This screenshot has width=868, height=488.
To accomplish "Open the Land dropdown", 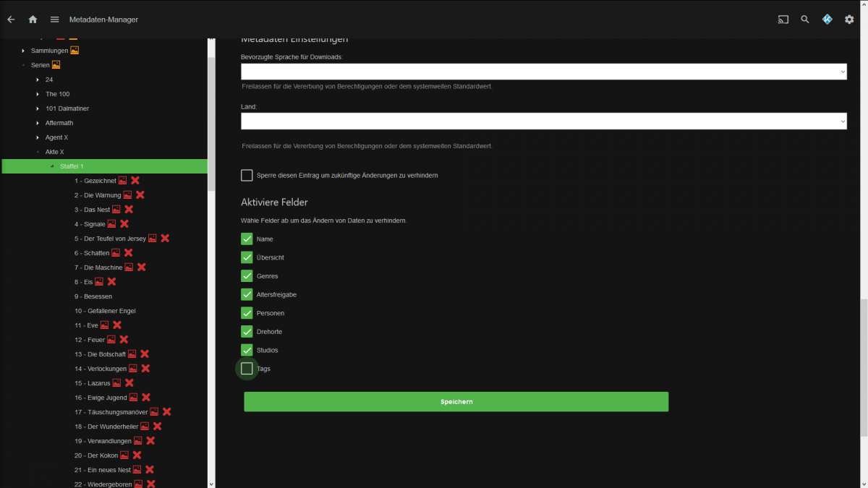I will (543, 121).
